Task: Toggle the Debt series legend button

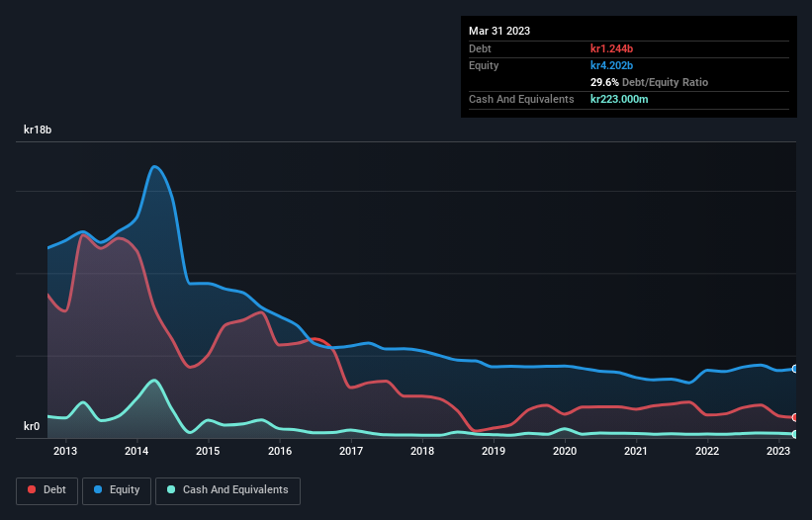Action: pyautogui.click(x=46, y=490)
